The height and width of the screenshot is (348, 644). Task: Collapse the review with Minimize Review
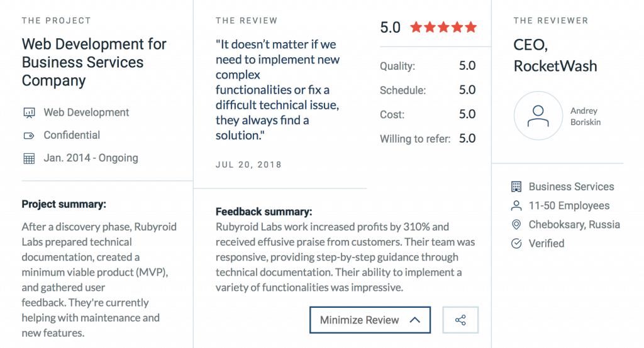coord(360,320)
